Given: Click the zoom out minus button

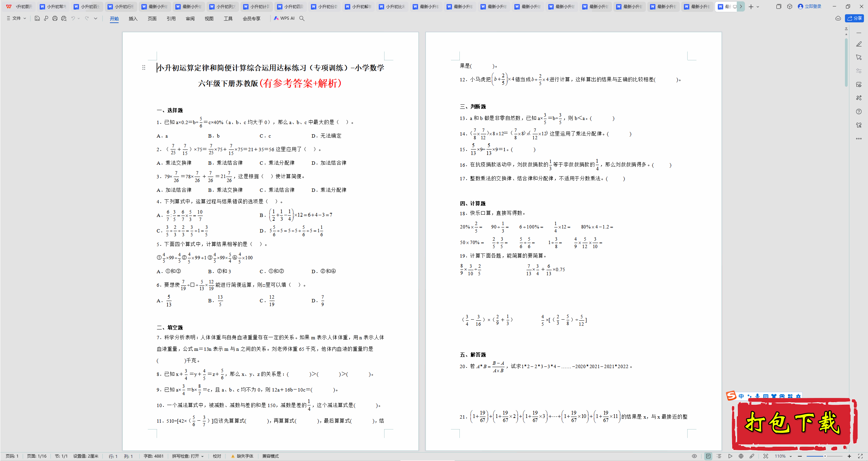Looking at the screenshot, I should [800, 456].
